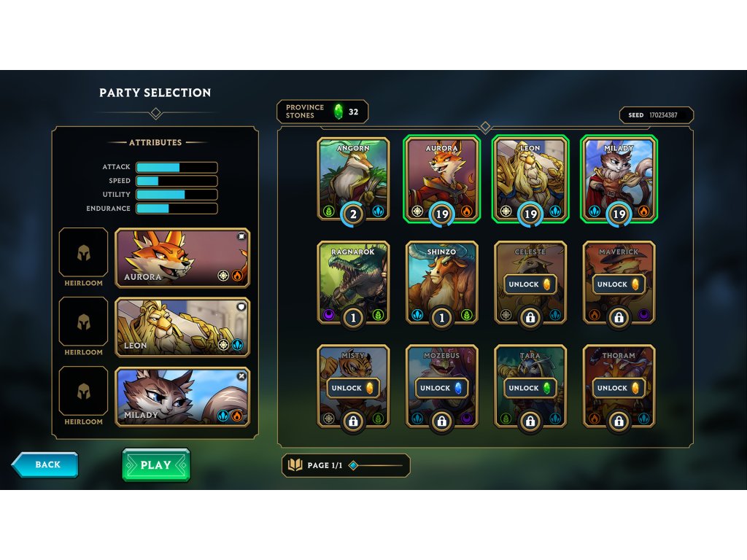
Task: Deselect the Leon hero card in the grid
Action: coord(530,179)
